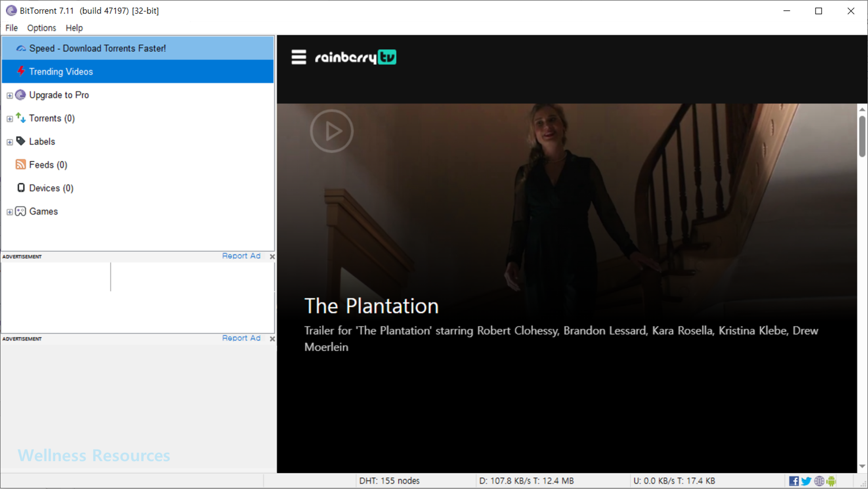
Task: Expand the Labels tree node
Action: tap(10, 142)
